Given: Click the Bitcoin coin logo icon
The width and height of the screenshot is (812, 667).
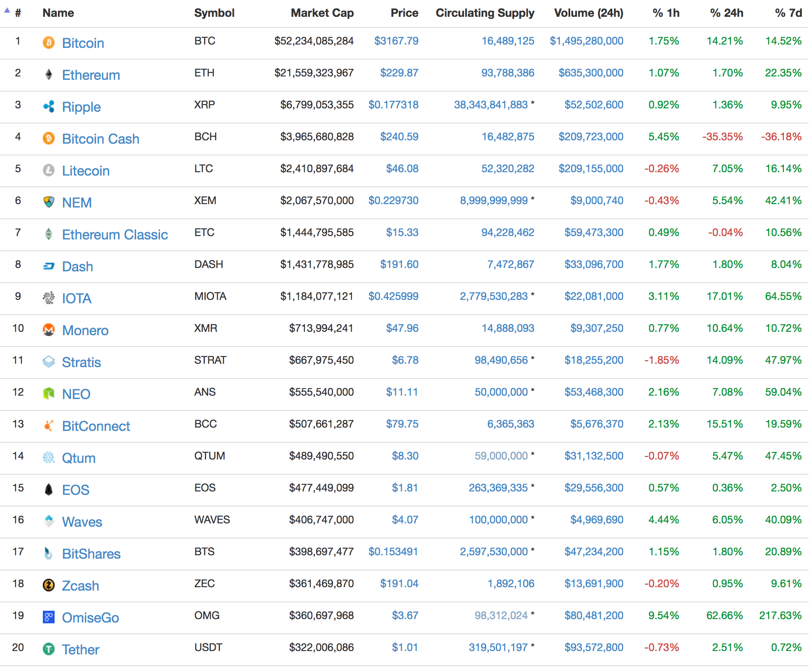Looking at the screenshot, I should [x=49, y=42].
